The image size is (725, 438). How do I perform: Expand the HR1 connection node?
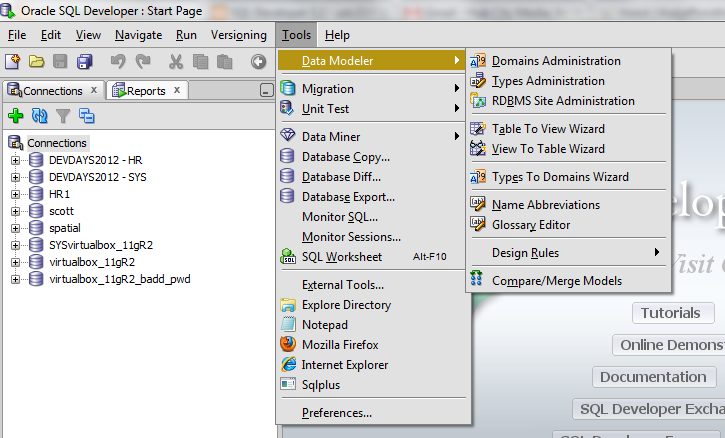[x=15, y=194]
